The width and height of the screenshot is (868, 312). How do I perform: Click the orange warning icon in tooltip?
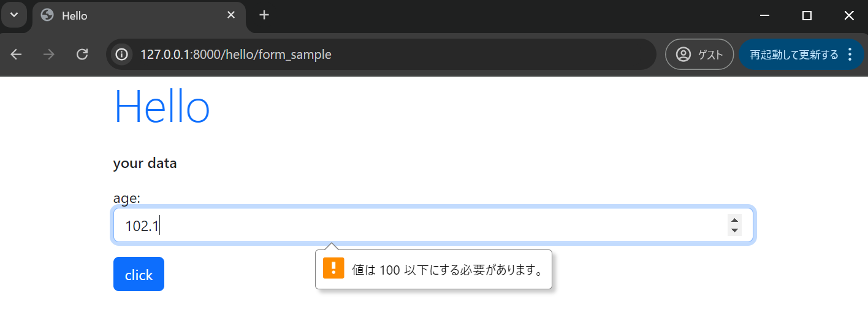pos(333,268)
